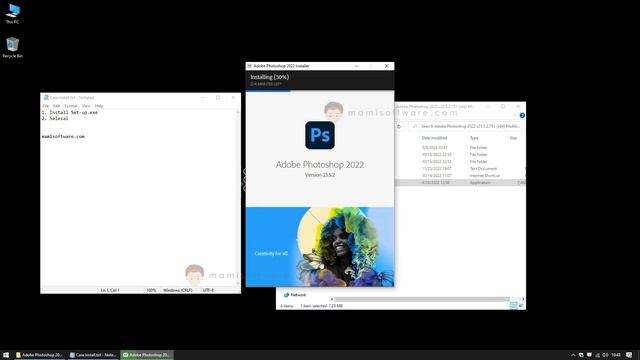Click Windows (CRLF) in Notepad status bar

pyautogui.click(x=178, y=290)
